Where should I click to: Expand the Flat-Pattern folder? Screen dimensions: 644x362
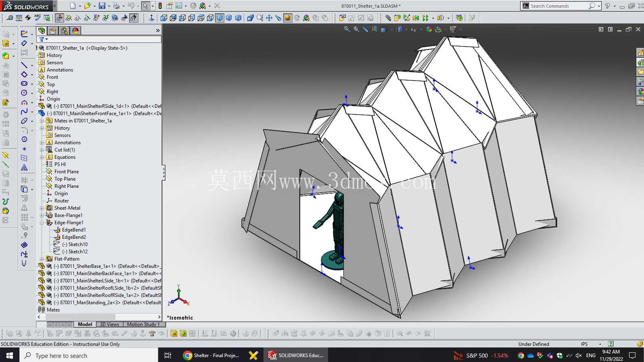[42, 259]
